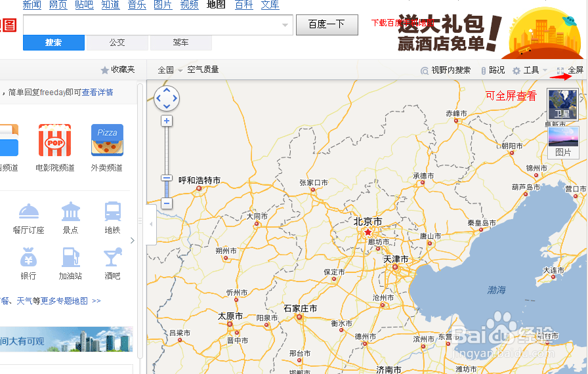Zoom out with the minus button
Viewport: 588px width, 374px height.
(167, 203)
